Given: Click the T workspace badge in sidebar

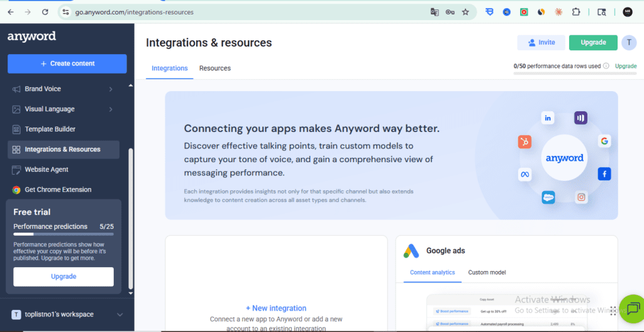Looking at the screenshot, I should click(x=16, y=315).
